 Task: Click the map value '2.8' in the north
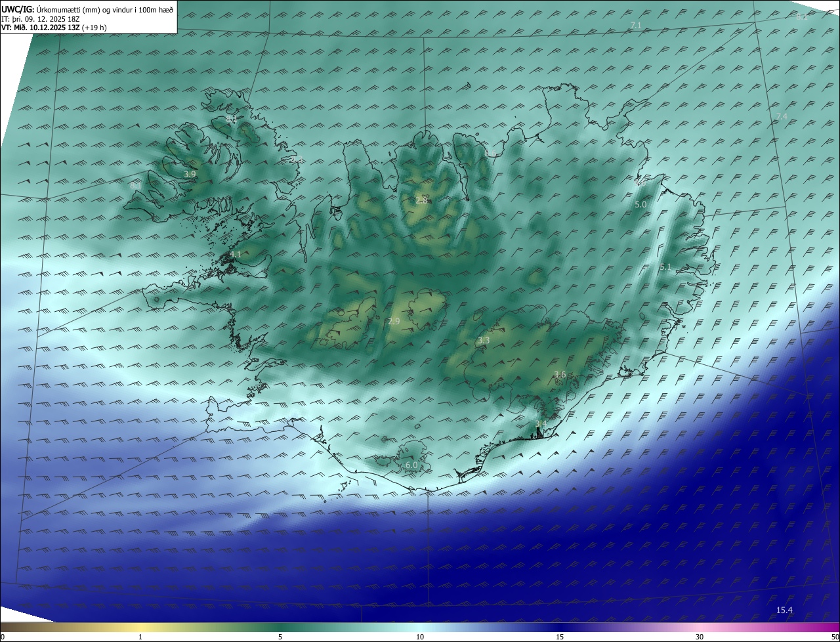click(421, 200)
